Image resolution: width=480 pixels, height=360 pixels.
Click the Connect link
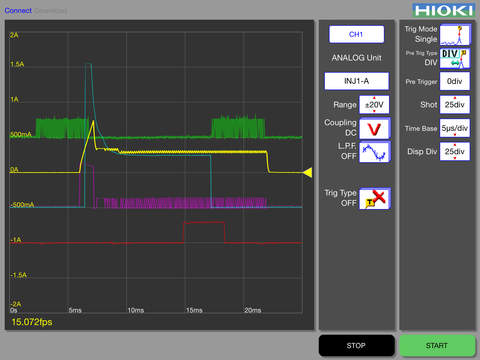tap(18, 10)
